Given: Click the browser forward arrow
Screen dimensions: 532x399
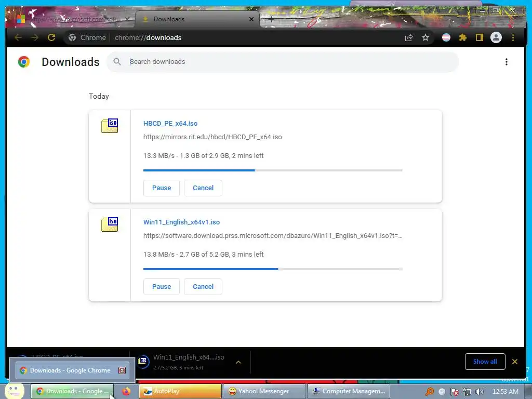Looking at the screenshot, I should point(35,37).
